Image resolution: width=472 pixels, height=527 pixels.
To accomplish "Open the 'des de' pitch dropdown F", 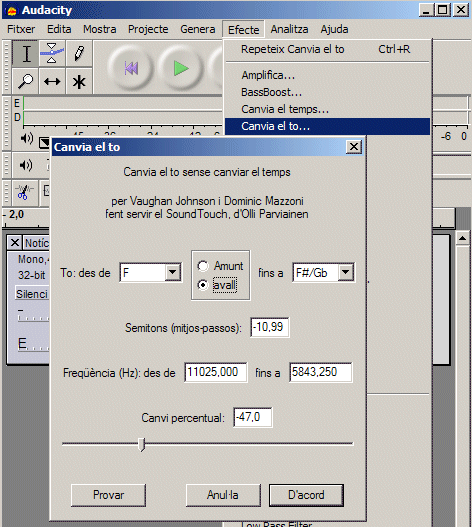I will [151, 272].
